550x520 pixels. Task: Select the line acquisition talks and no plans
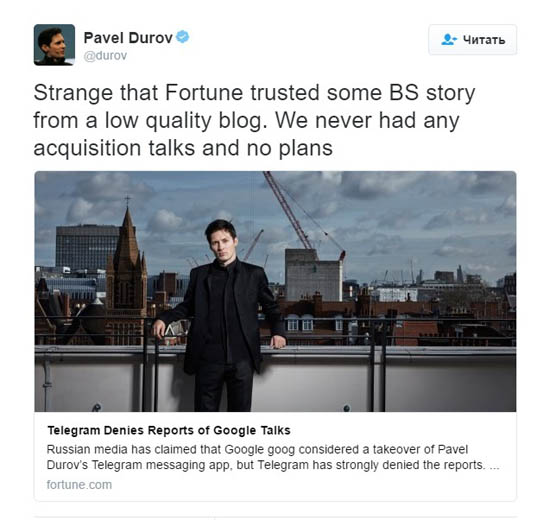coord(183,148)
